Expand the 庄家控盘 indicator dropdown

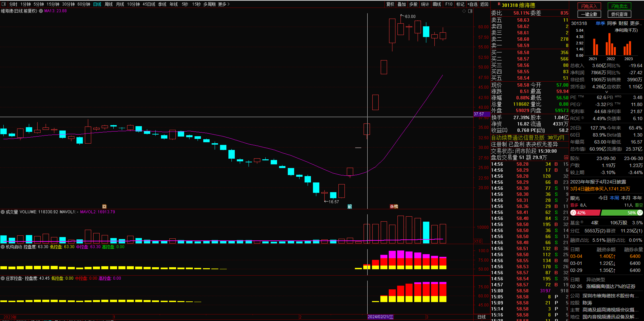[x=3, y=278]
